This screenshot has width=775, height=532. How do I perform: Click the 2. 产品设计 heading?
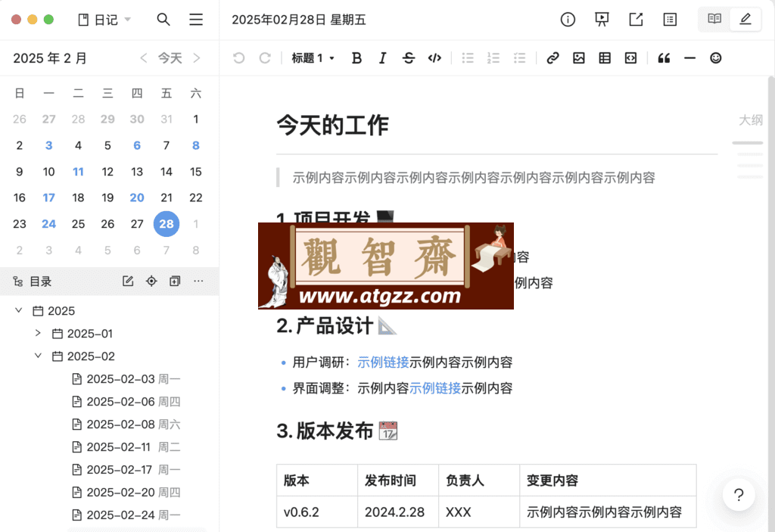tap(337, 326)
